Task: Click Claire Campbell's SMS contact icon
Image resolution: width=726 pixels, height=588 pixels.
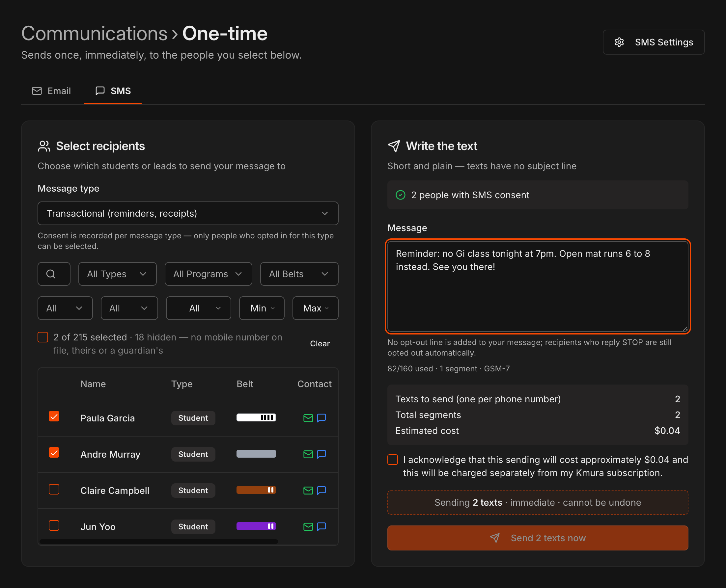Action: [321, 491]
